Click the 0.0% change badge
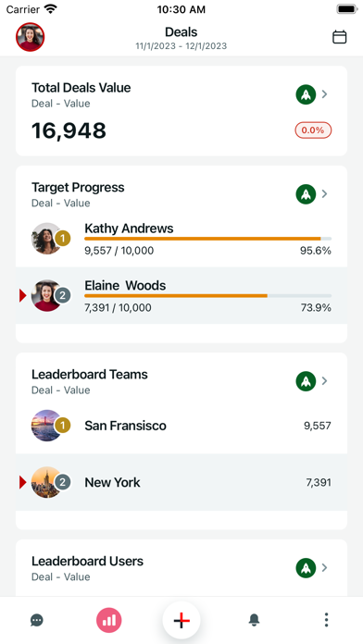The width and height of the screenshot is (363, 644). pyautogui.click(x=313, y=130)
